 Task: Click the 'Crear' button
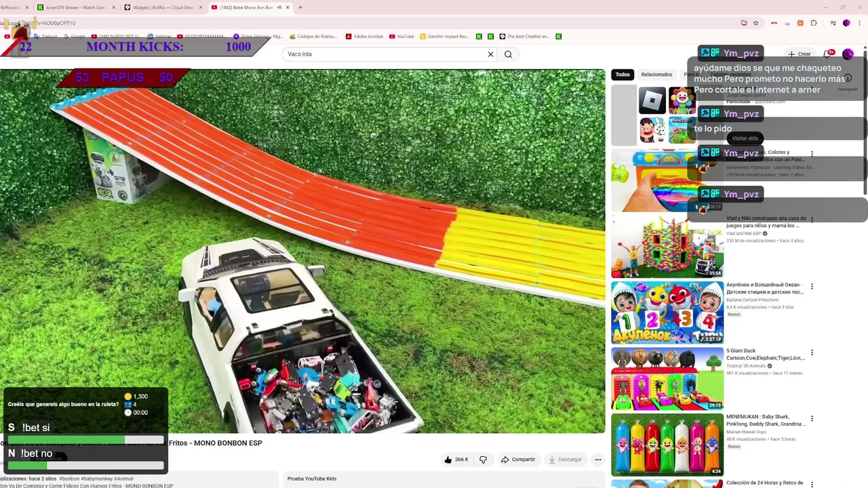click(x=800, y=54)
